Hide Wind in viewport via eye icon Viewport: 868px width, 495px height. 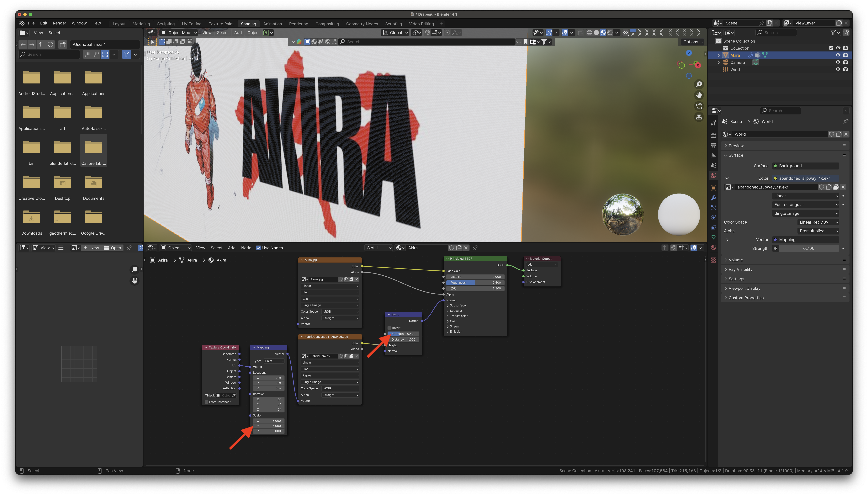click(838, 69)
